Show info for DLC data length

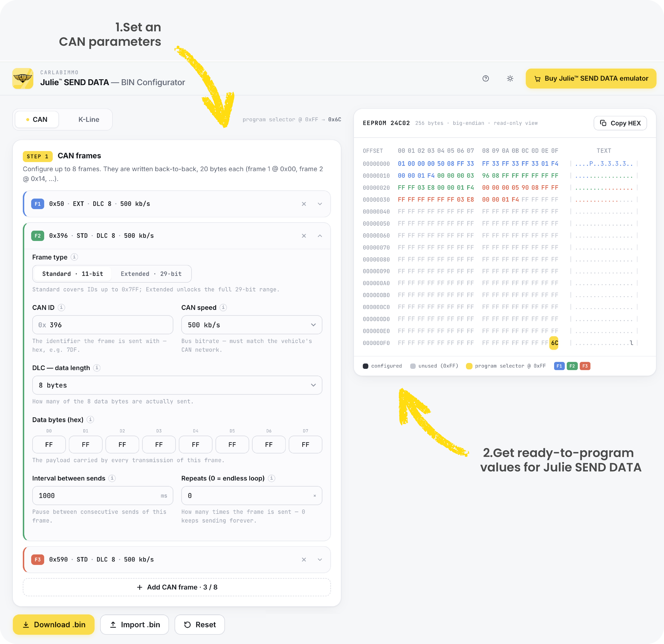(97, 368)
